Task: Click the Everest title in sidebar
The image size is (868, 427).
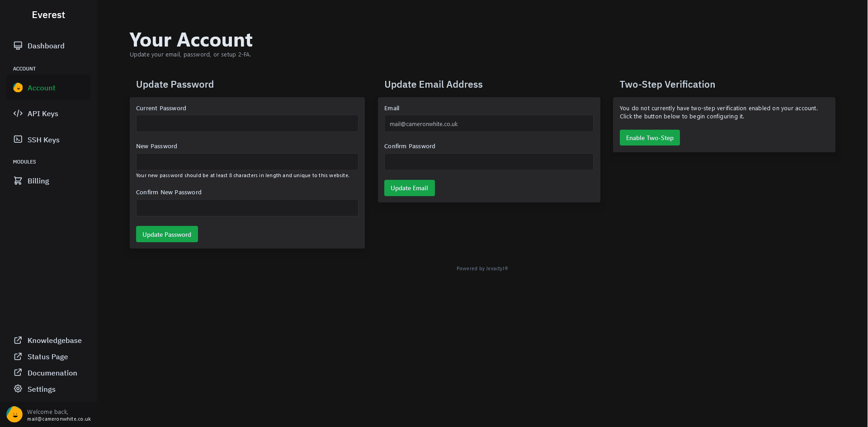Action: (48, 15)
